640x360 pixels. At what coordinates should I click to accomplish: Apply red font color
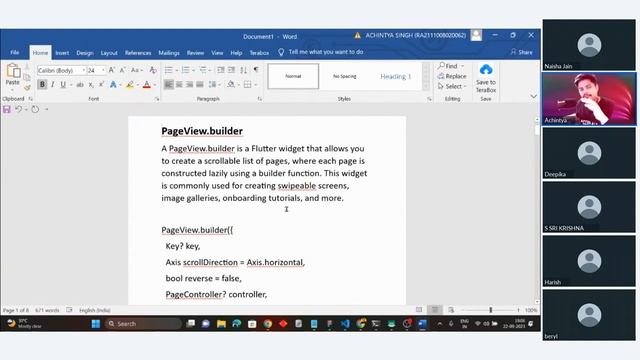147,84
